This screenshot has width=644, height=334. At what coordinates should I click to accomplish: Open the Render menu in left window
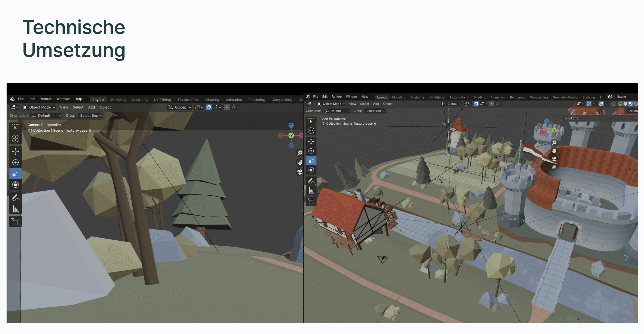45,99
